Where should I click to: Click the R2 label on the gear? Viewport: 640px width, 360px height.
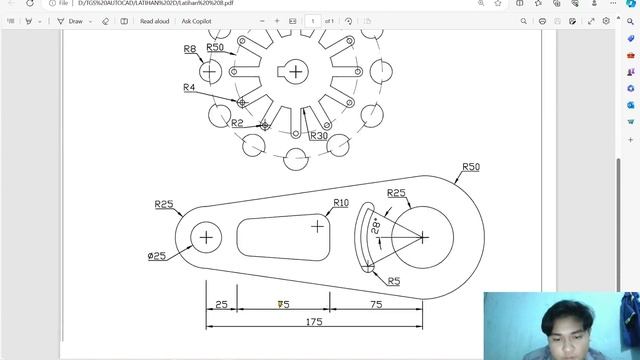click(237, 123)
